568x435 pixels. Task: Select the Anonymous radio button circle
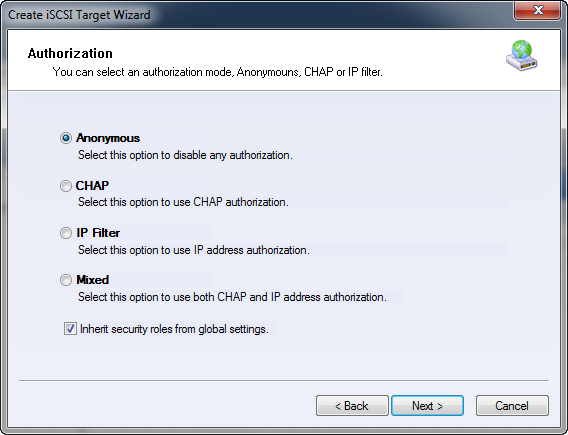[x=66, y=138]
